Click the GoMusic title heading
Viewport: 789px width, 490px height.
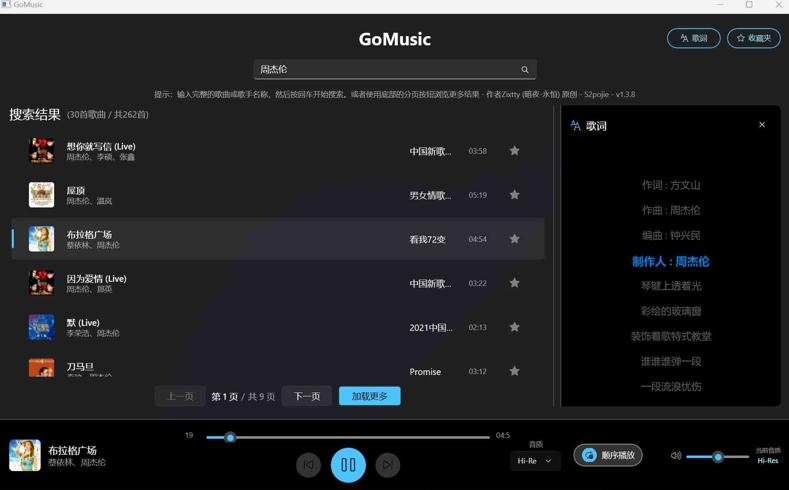tap(394, 39)
